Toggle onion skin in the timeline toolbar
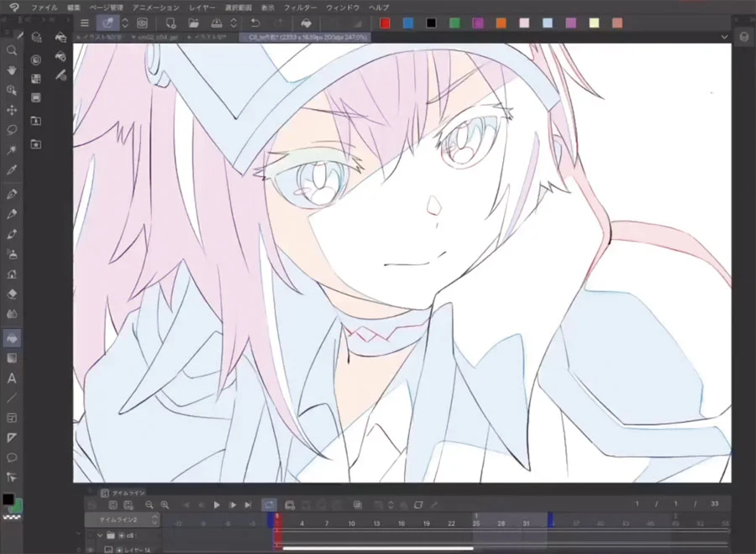This screenshot has height=554, width=756. tap(289, 505)
